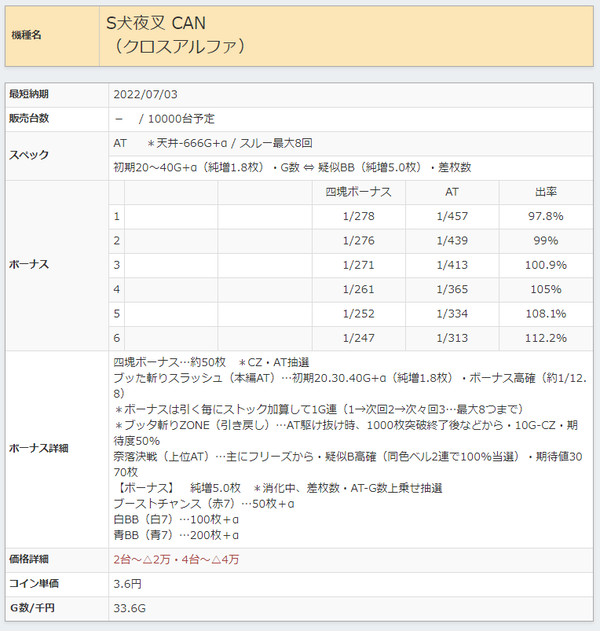This screenshot has width=600, height=631.
Task: Click the '初期20～40G+α' spec line
Action: click(292, 167)
